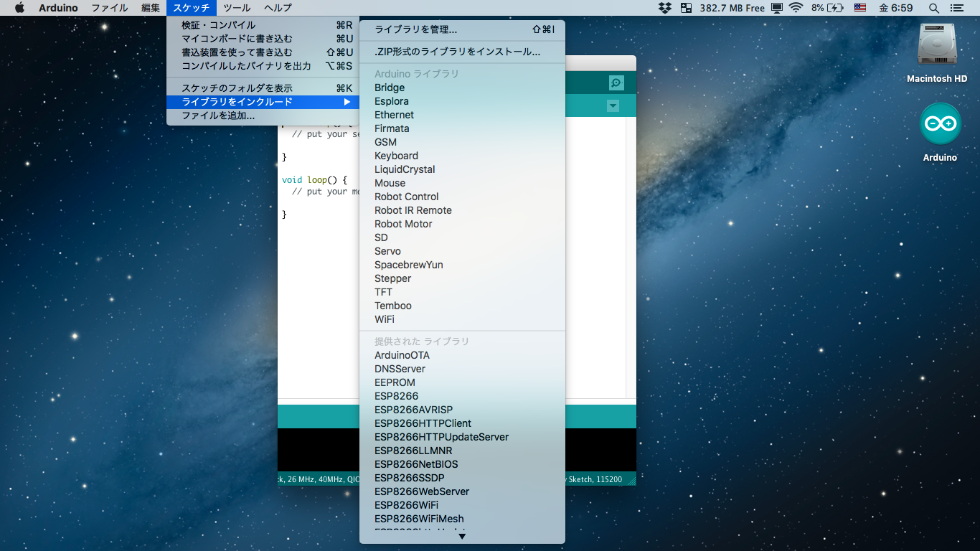Image resolution: width=980 pixels, height=551 pixels.
Task: Include the ESP8266WiFiMesh library
Action: coord(462,519)
